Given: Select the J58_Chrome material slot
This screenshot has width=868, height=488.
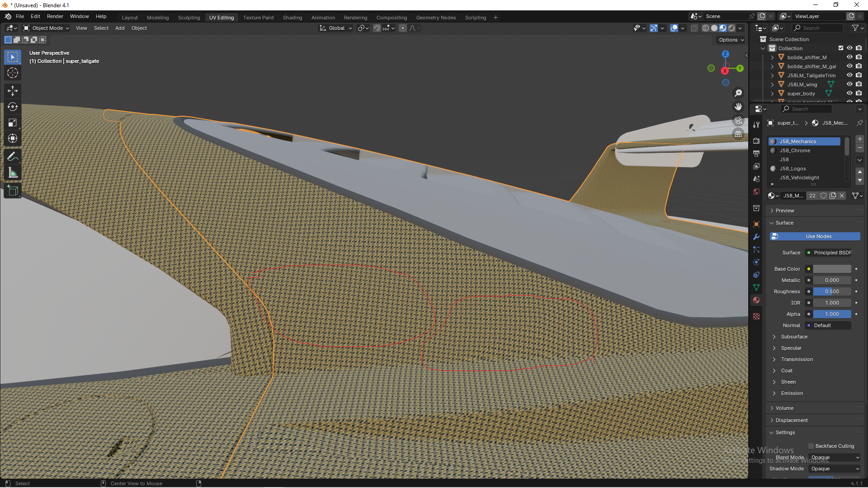Looking at the screenshot, I should (x=795, y=150).
